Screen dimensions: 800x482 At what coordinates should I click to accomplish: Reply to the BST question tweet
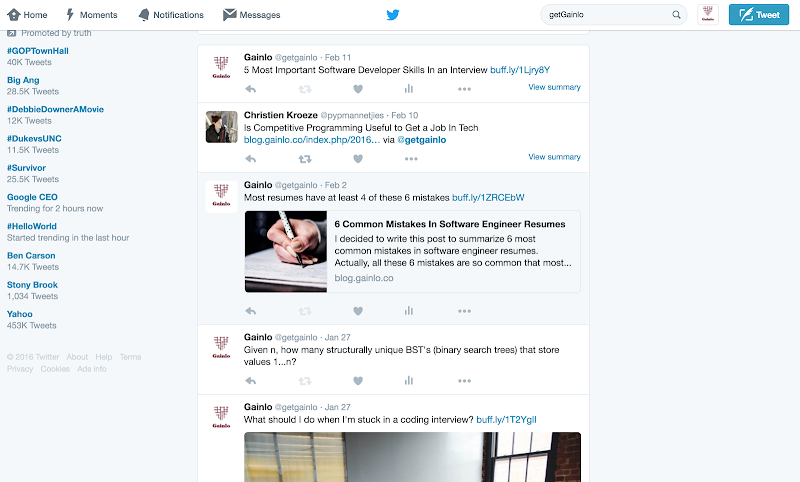click(x=251, y=380)
